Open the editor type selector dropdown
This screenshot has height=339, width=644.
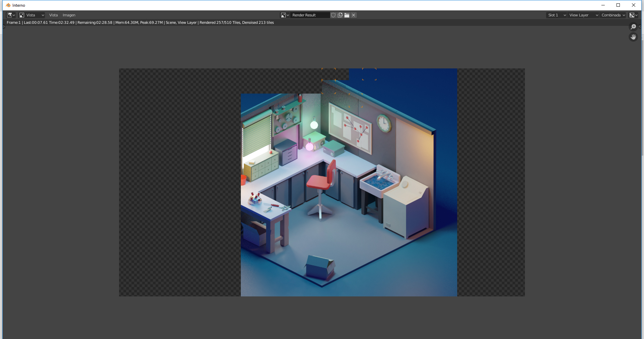click(x=11, y=15)
